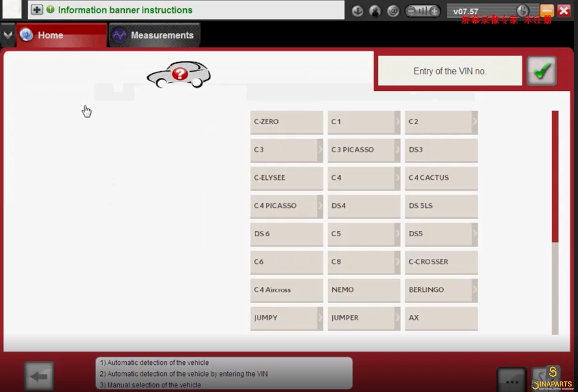This screenshot has width=578, height=392.
Task: Select the C 4 Aircross vehicle model
Action: 286,290
